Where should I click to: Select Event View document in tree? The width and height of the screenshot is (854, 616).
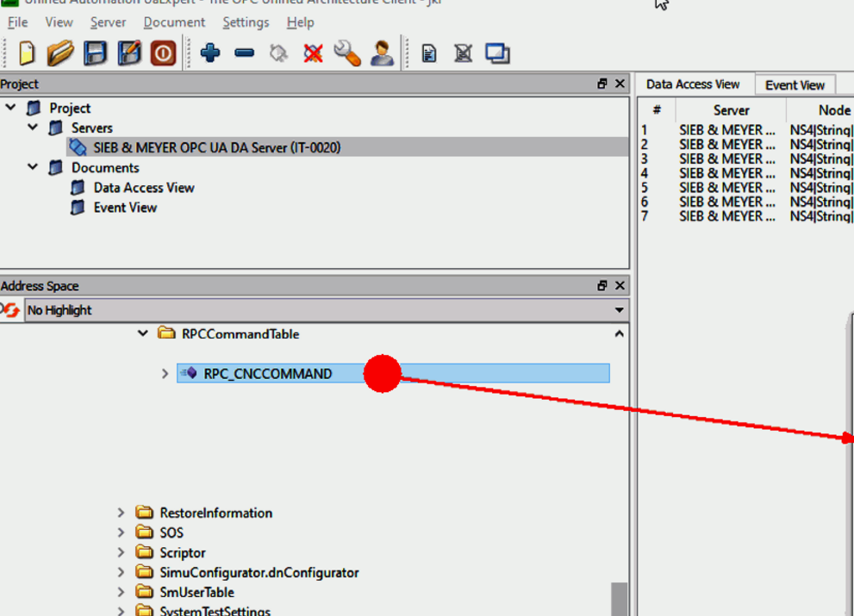(125, 208)
